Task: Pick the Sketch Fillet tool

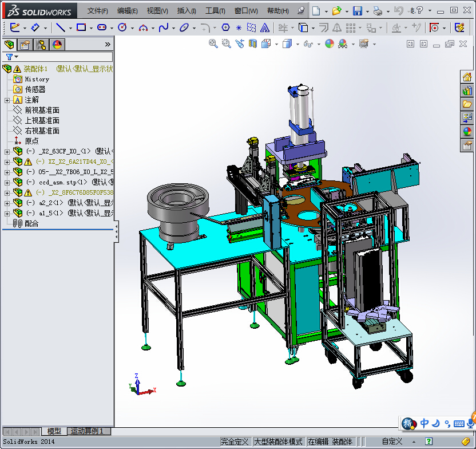Action: click(205, 28)
